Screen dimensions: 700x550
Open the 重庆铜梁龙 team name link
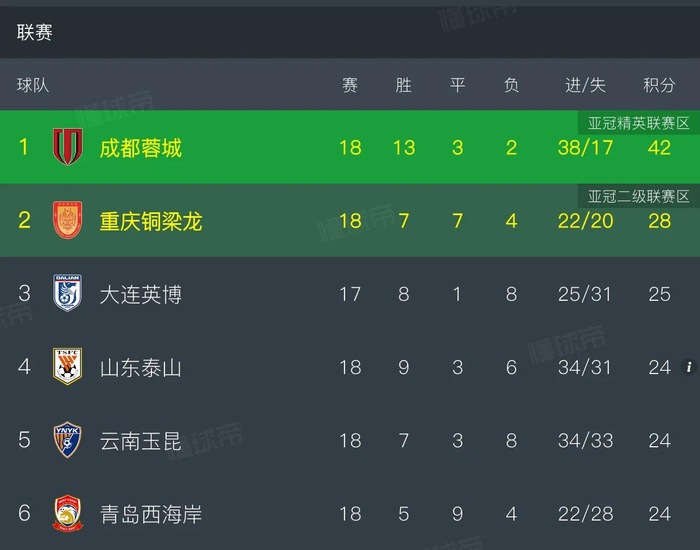(x=151, y=221)
